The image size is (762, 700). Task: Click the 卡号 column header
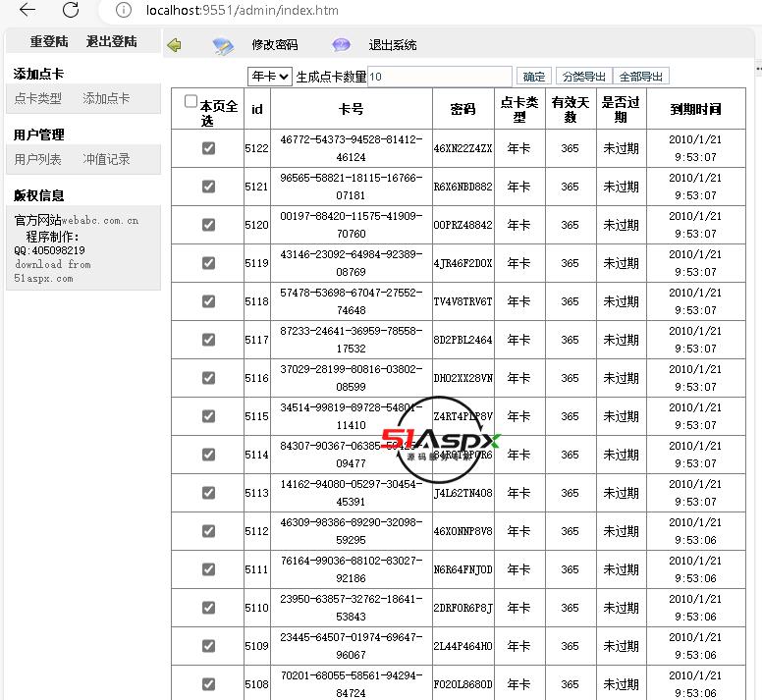351,109
